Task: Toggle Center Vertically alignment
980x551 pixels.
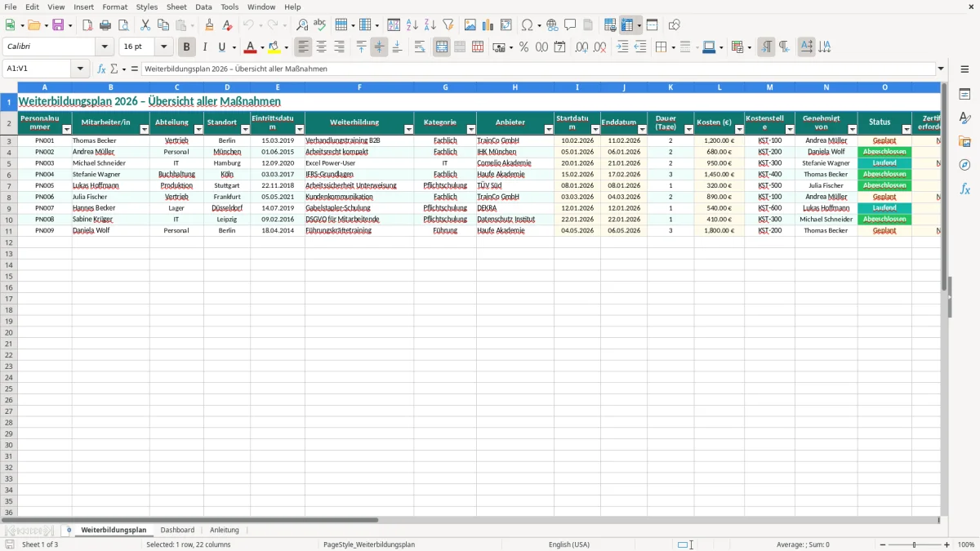Action: coord(379,47)
